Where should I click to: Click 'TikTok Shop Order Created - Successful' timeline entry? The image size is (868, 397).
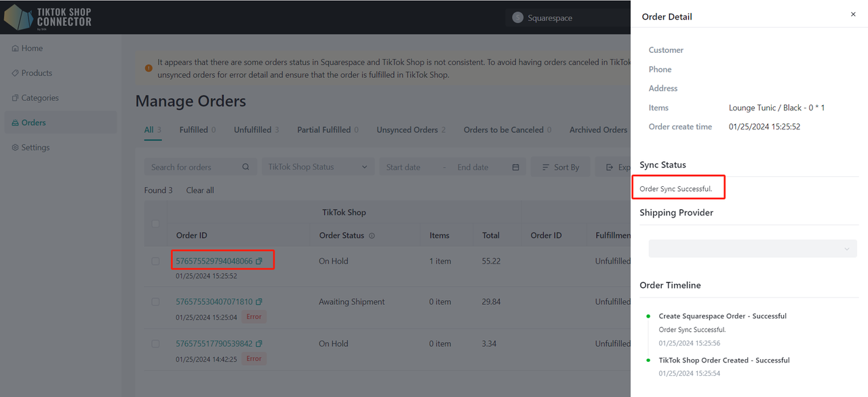[724, 360]
